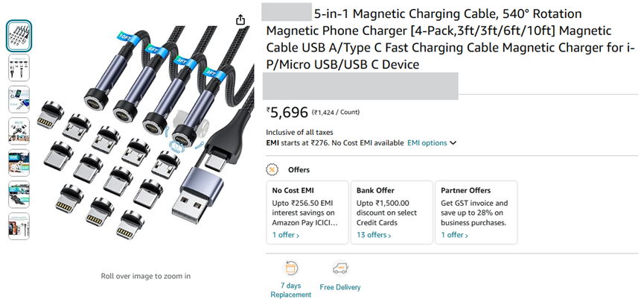Image resolution: width=644 pixels, height=305 pixels.
Task: Select the first product thumbnail
Action: (x=19, y=34)
